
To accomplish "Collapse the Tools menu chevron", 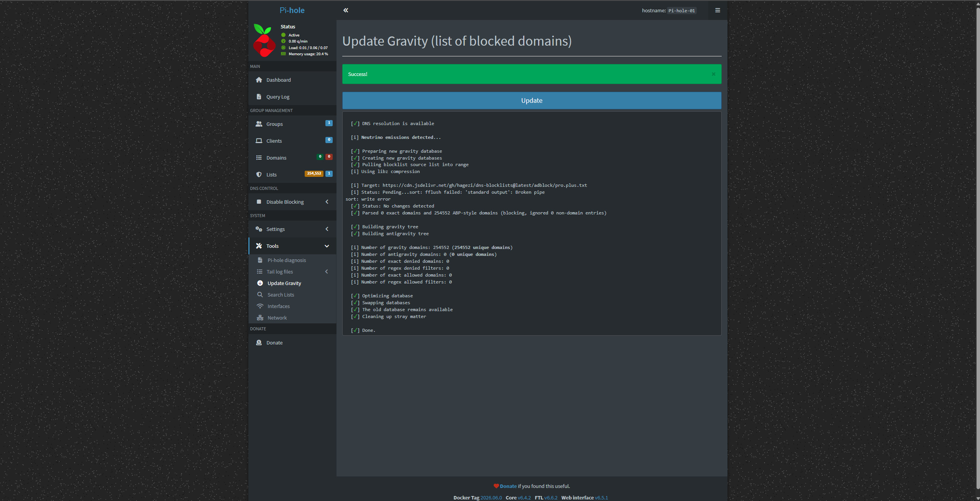I will tap(327, 246).
